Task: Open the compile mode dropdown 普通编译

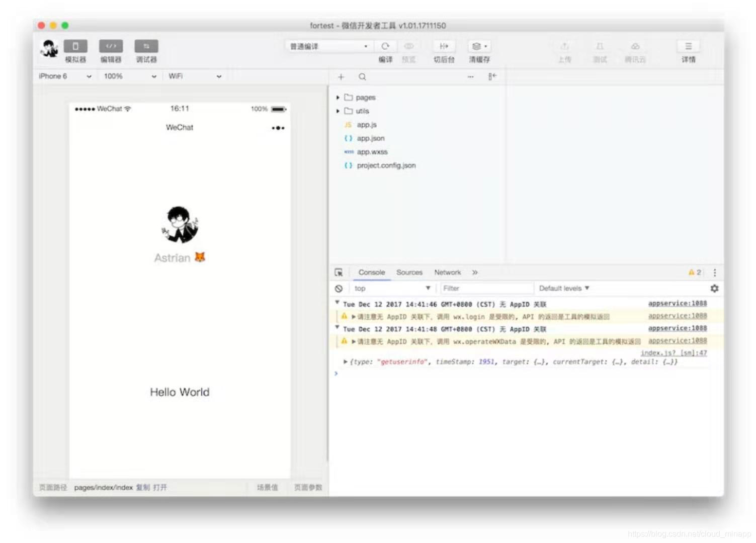Action: coord(329,46)
